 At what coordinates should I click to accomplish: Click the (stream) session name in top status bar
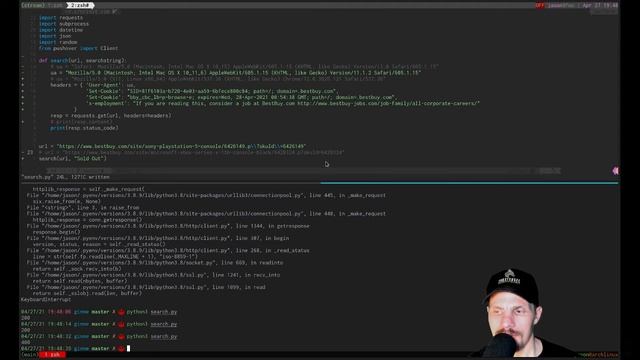(33, 5)
